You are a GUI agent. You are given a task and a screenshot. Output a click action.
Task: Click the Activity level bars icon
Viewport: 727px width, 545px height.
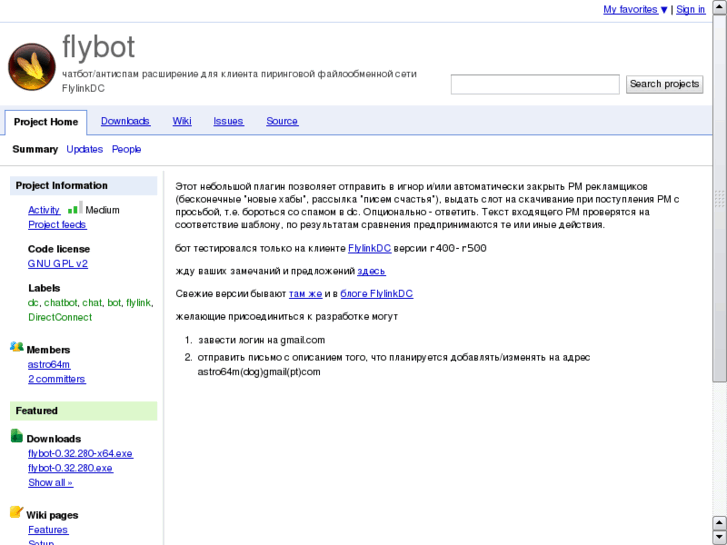(x=75, y=208)
